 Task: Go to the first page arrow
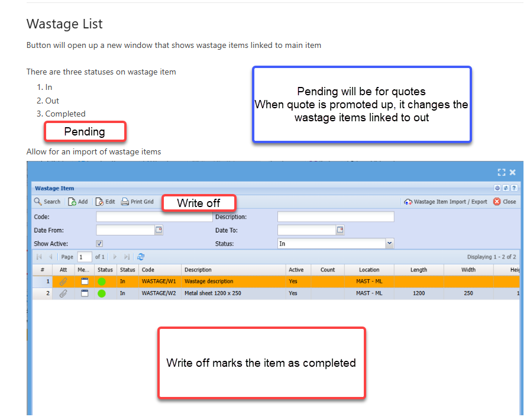pos(39,257)
